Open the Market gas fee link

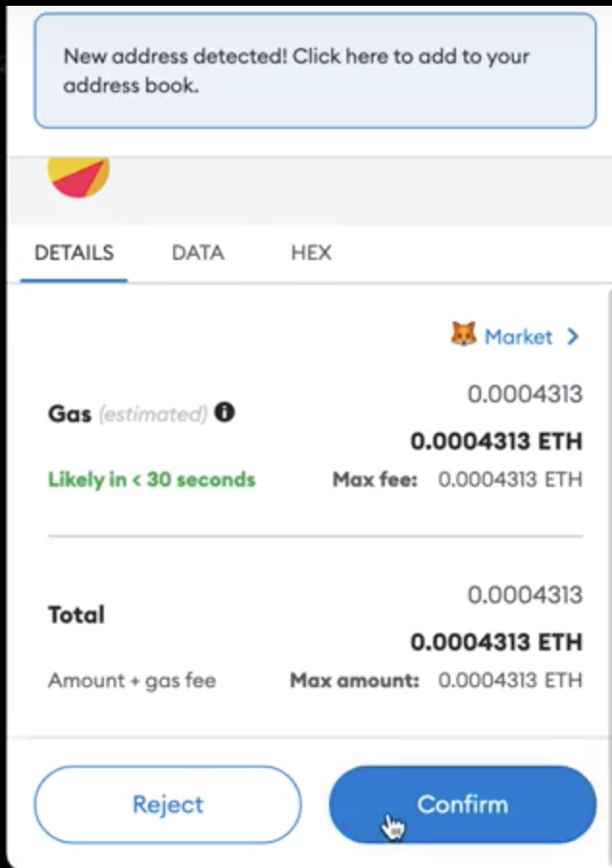518,337
